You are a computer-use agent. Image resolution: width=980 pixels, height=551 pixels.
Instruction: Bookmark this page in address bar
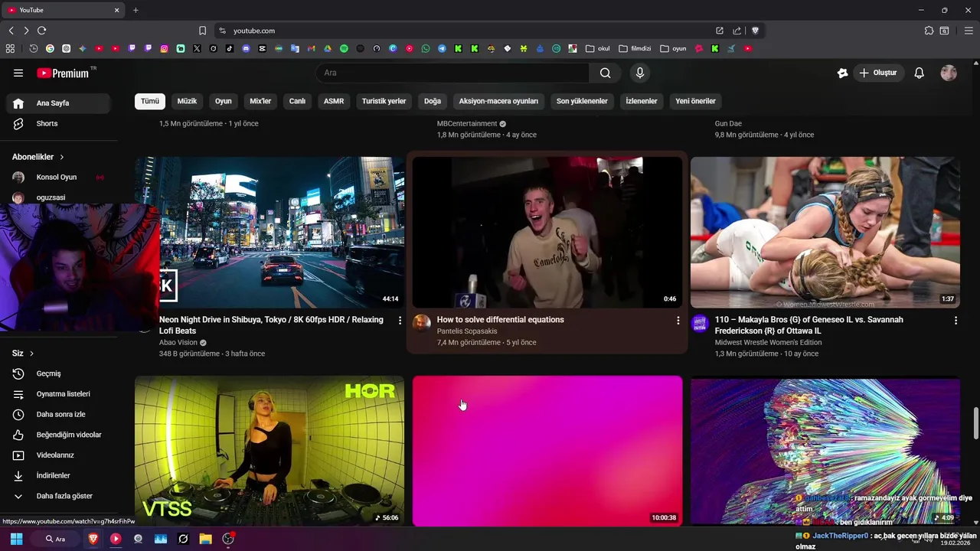(202, 31)
